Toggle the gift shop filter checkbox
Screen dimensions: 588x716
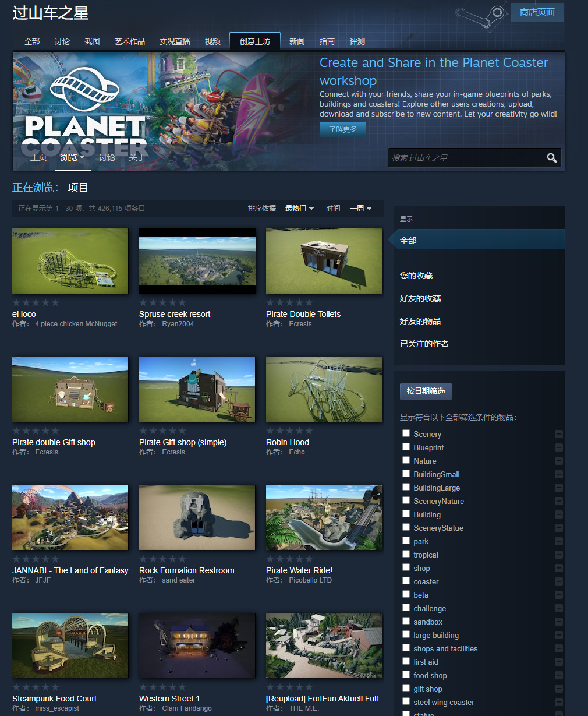tap(406, 687)
